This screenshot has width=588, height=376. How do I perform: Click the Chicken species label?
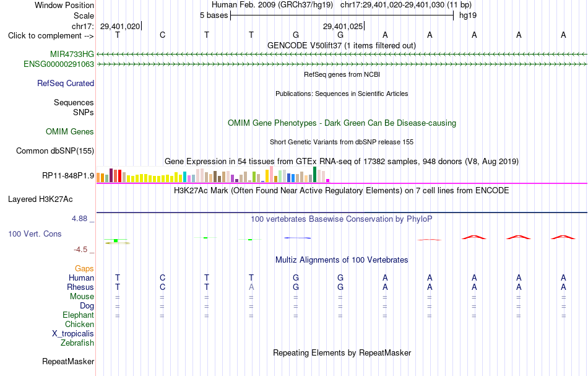point(79,324)
